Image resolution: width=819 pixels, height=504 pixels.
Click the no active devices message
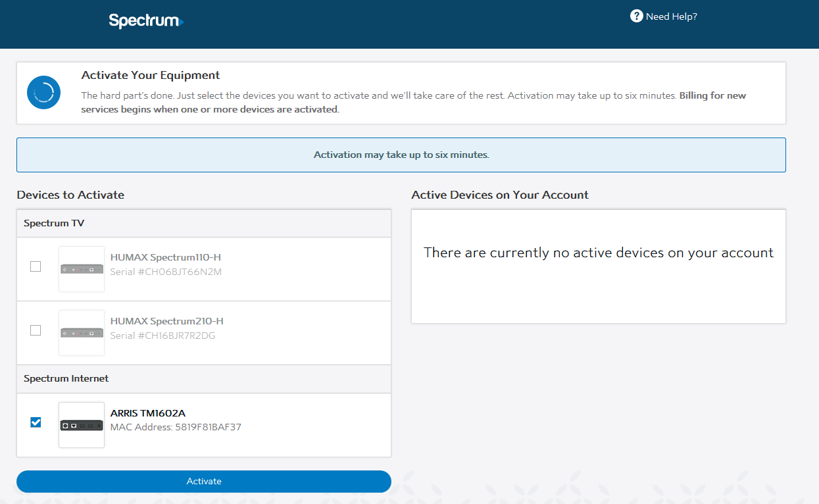tap(599, 253)
